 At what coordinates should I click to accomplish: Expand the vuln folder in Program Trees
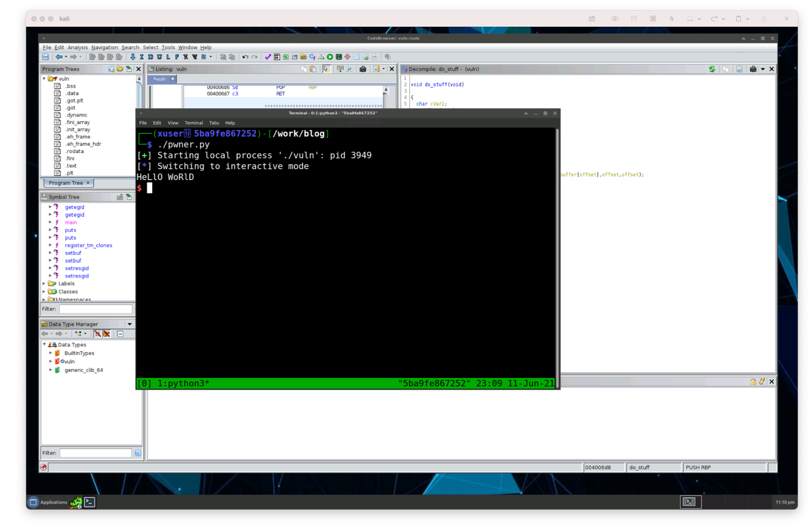click(x=44, y=79)
